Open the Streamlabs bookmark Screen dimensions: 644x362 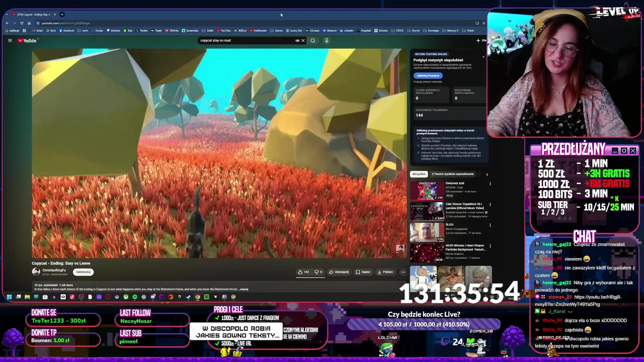coord(190,31)
